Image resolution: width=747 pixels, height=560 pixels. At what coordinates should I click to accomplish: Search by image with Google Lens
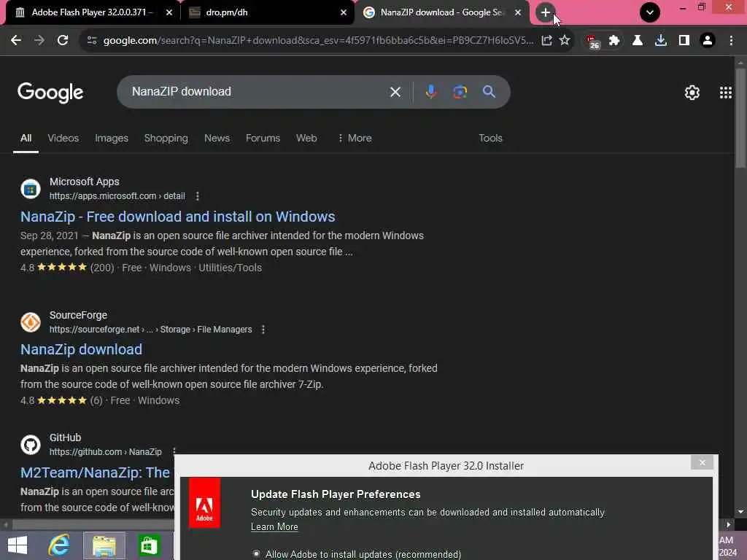pyautogui.click(x=460, y=91)
